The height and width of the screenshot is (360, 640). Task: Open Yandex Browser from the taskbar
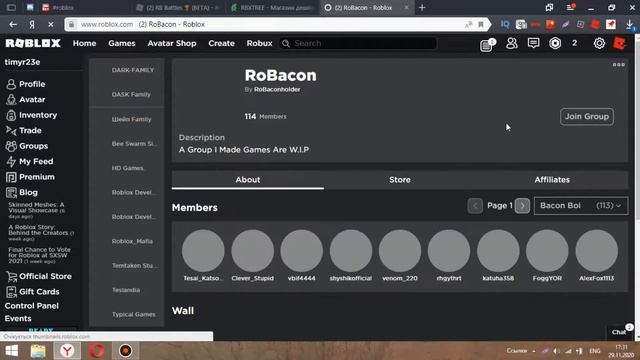pyautogui.click(x=67, y=351)
